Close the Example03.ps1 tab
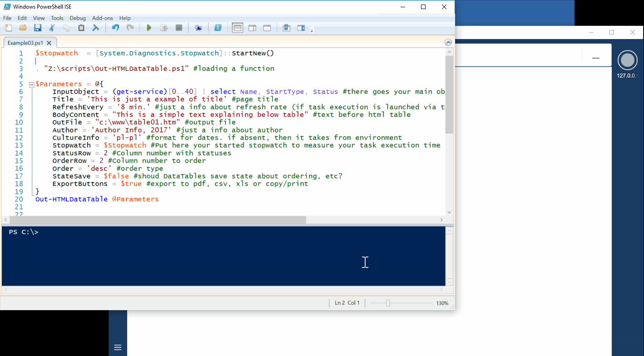The image size is (644, 356). 49,43
